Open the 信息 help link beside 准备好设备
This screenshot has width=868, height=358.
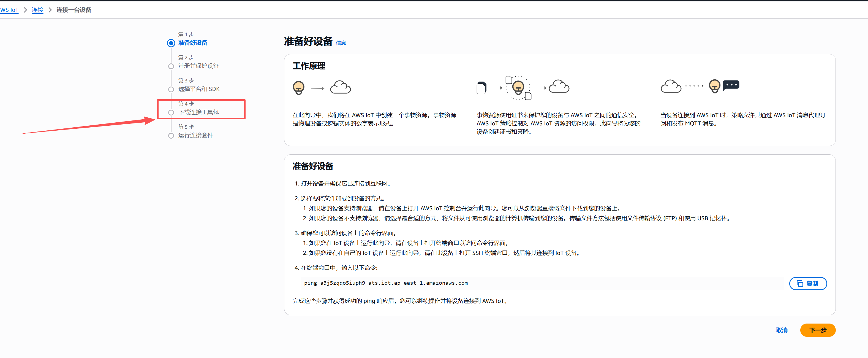341,43
